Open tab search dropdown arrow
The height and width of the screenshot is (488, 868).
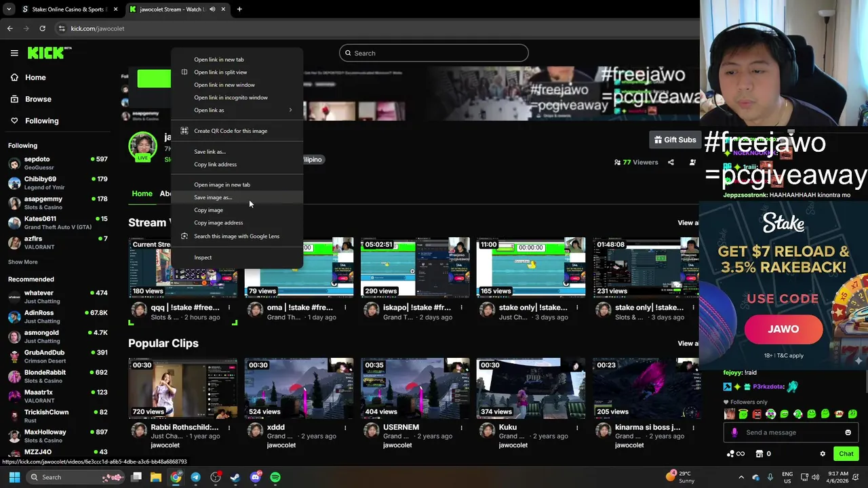(9, 9)
